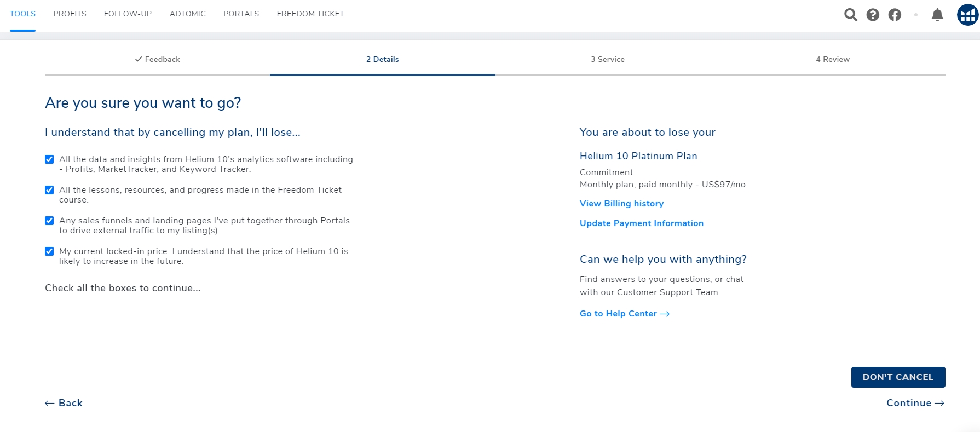Click the Don't Cancel button

[x=898, y=377]
